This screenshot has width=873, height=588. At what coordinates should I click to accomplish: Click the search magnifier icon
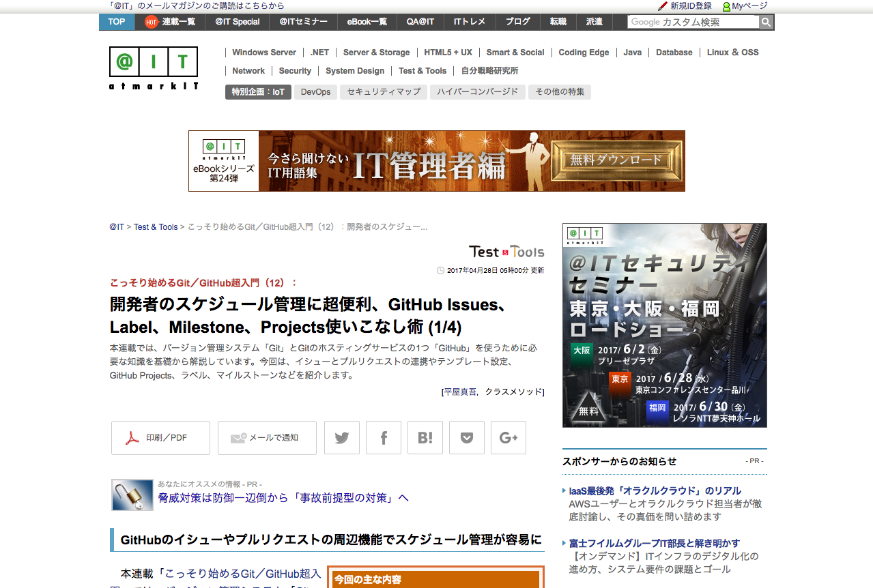[767, 23]
